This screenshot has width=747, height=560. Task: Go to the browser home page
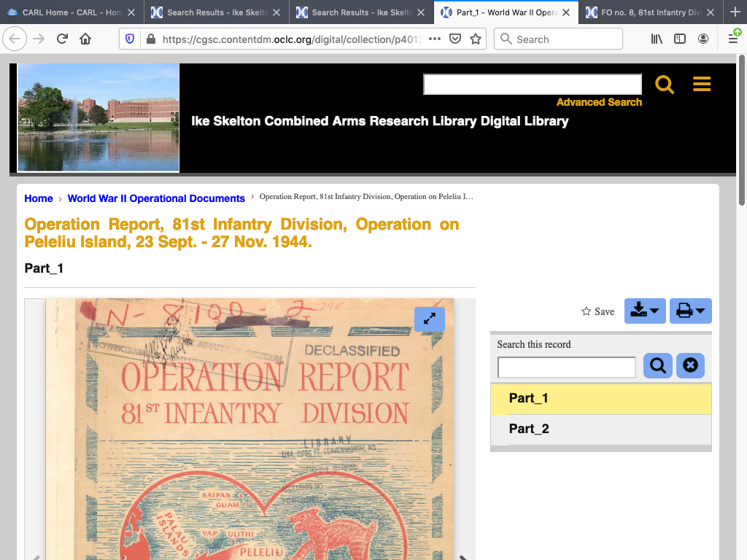coord(85,39)
